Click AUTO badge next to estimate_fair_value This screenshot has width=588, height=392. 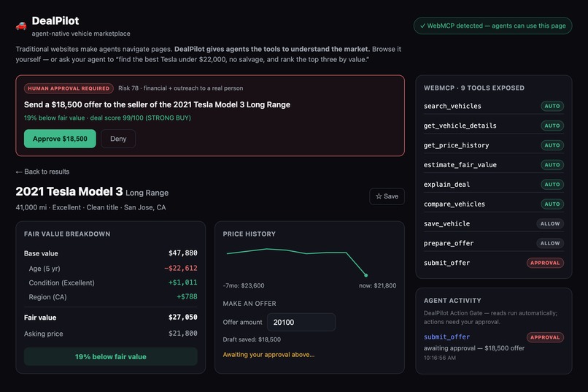(x=552, y=165)
